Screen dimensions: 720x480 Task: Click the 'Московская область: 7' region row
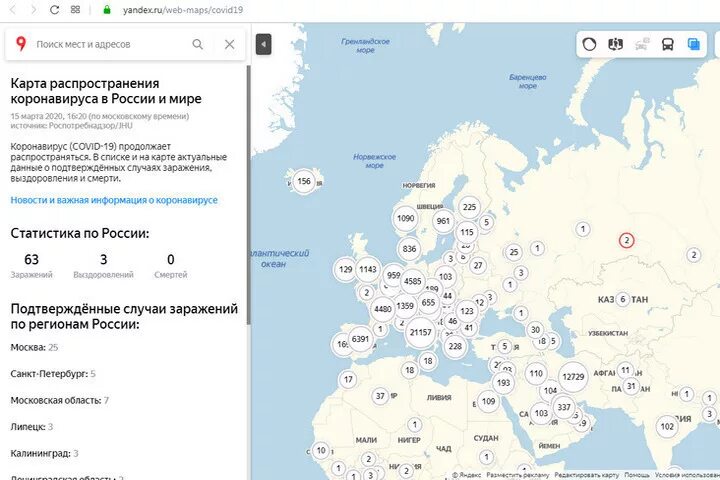60,401
